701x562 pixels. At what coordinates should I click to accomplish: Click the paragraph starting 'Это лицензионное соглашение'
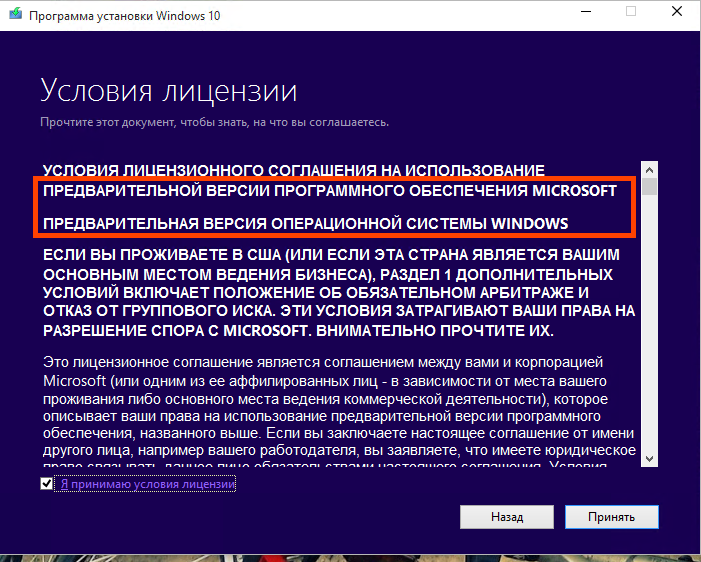click(339, 411)
